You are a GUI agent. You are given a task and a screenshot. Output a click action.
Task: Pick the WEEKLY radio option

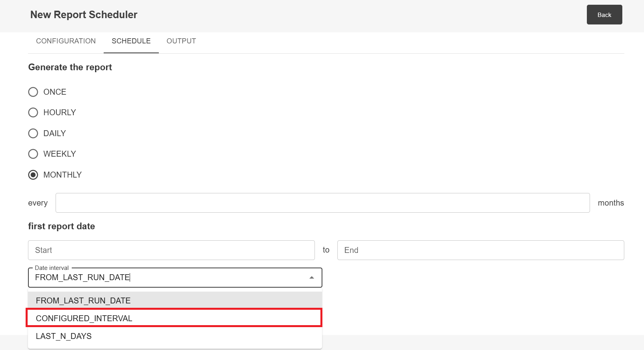click(33, 154)
